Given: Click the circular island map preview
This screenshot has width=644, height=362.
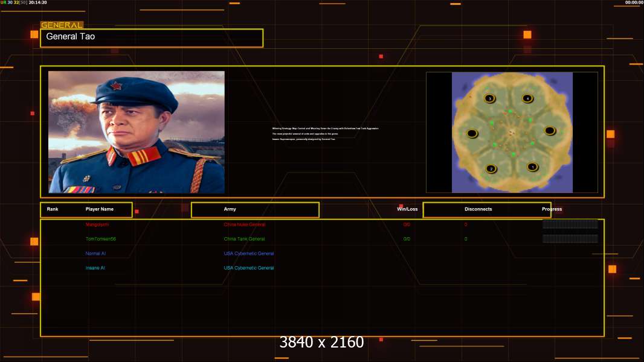Looking at the screenshot, I should 512,132.
